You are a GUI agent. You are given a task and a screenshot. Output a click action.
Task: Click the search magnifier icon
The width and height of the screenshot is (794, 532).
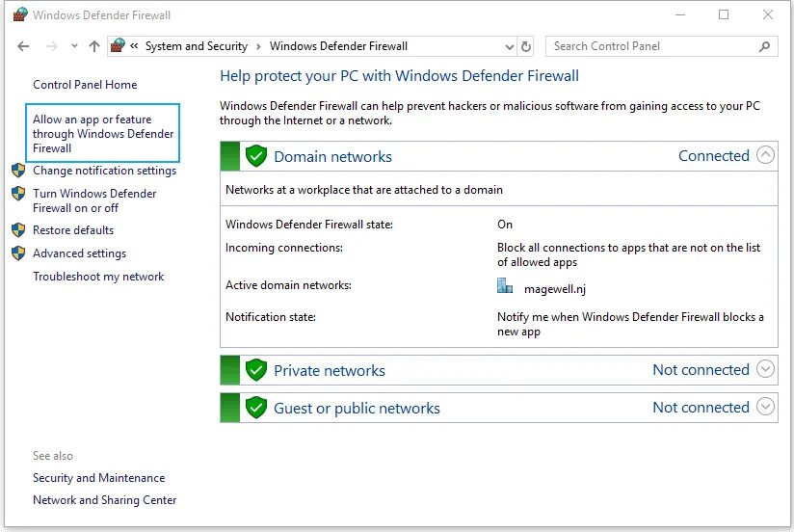tap(765, 46)
